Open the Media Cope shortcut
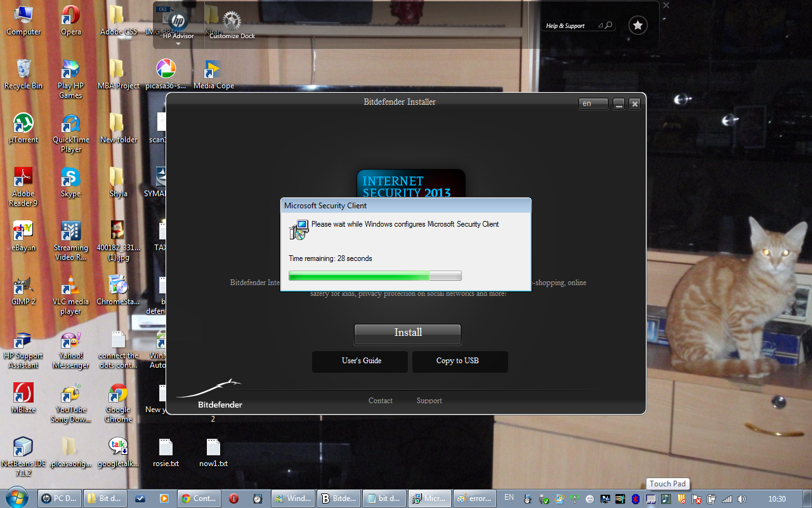The height and width of the screenshot is (508, 812). (213, 75)
